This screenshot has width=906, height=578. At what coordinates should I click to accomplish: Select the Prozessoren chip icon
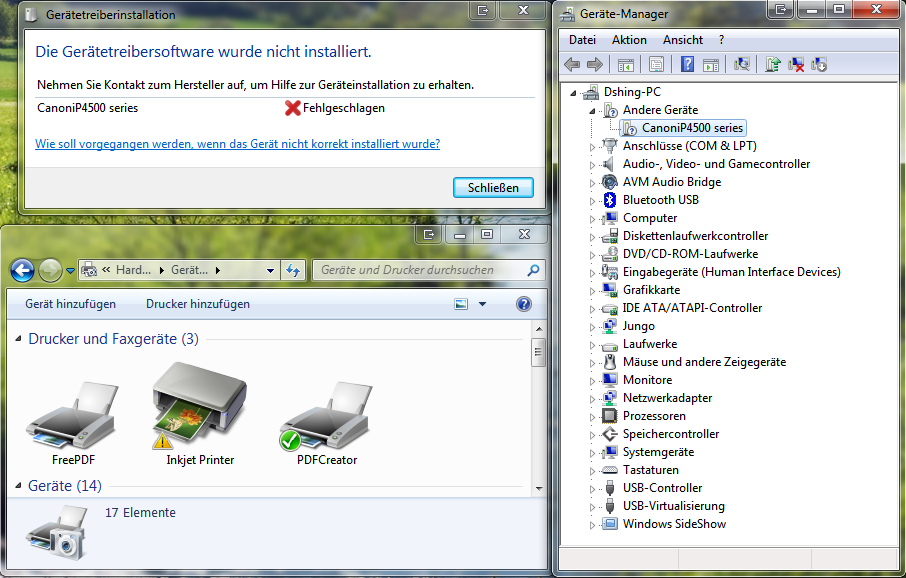pyautogui.click(x=610, y=416)
